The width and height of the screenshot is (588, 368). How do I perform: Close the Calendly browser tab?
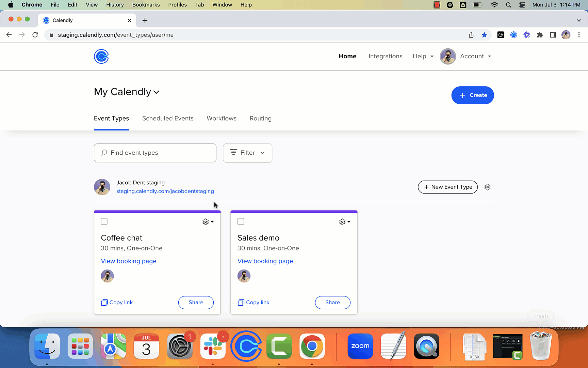coord(129,20)
